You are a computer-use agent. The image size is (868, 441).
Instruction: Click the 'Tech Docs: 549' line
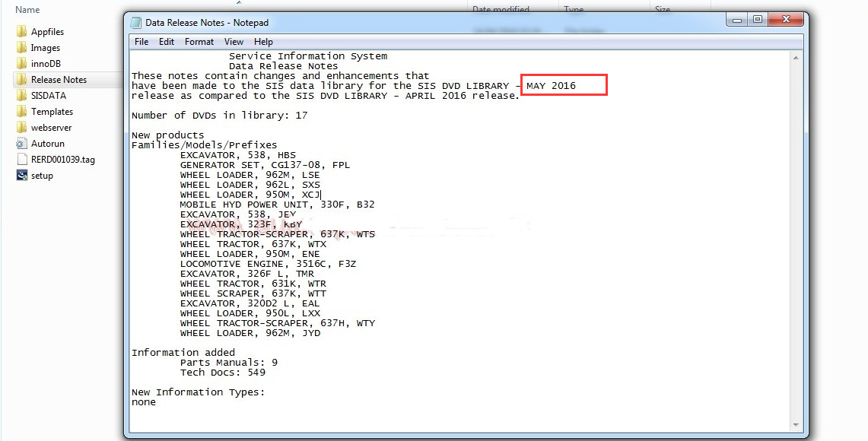click(x=223, y=373)
